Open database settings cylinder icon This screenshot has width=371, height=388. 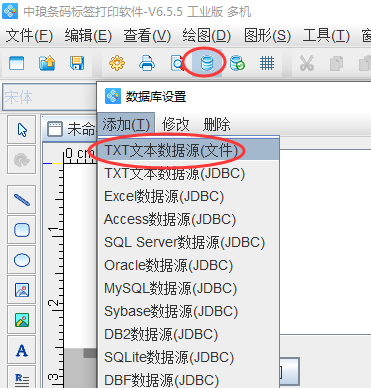click(207, 63)
